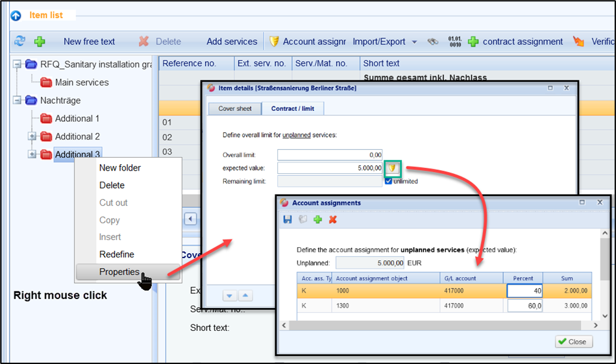Expand the Additional 2 tree folder
The height and width of the screenshot is (364, 616).
point(32,136)
